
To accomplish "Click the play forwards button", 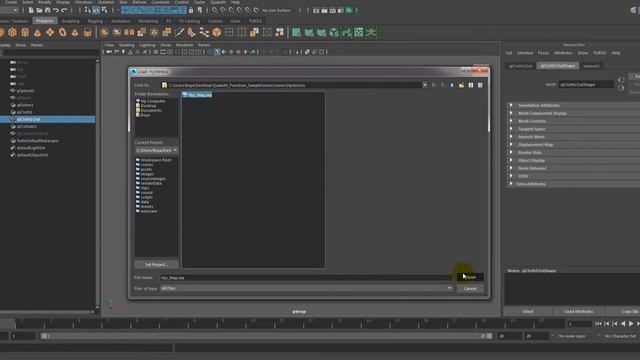I will 631,323.
